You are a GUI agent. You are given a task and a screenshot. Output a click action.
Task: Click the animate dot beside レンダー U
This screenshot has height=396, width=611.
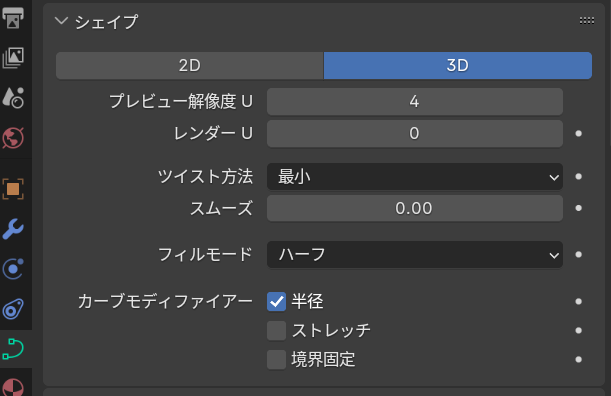[579, 134]
